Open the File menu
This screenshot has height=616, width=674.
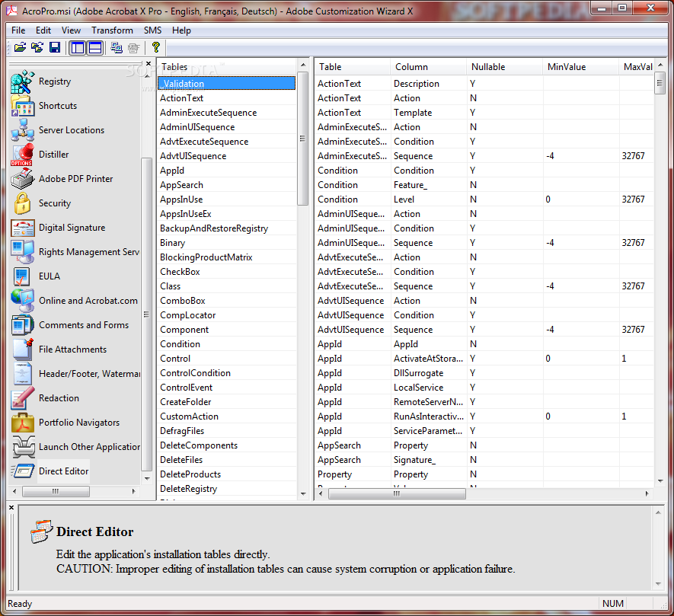pos(18,30)
